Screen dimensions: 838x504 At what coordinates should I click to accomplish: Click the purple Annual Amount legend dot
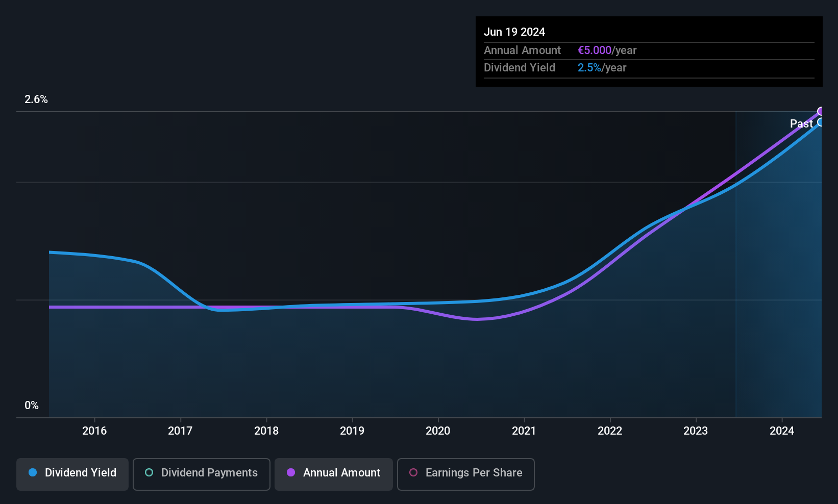(291, 472)
